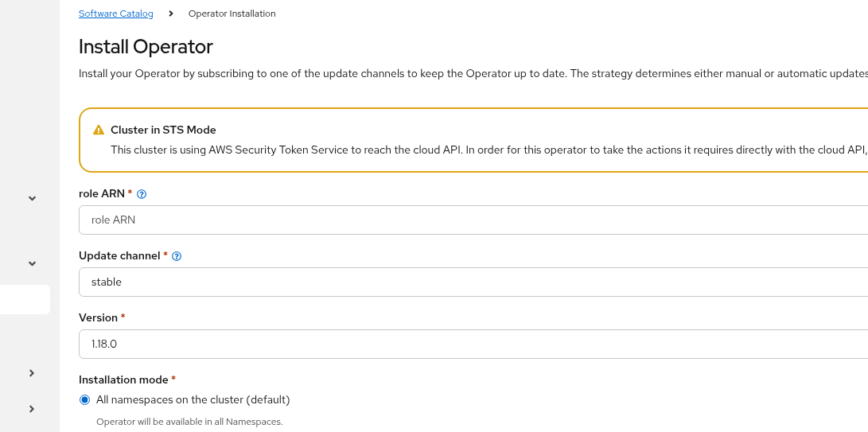Click the role ARN help icon

click(142, 194)
